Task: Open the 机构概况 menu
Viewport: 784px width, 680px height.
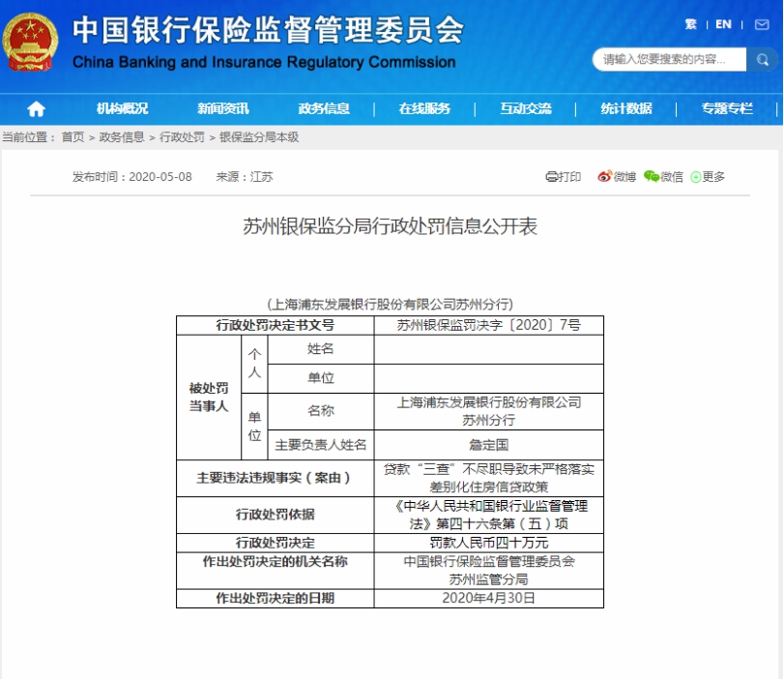Action: click(x=122, y=108)
